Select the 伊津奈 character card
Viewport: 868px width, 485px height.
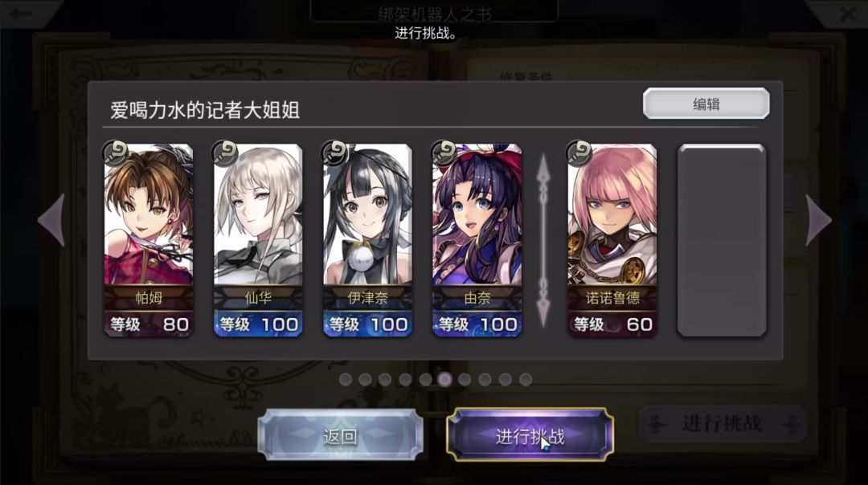[367, 240]
